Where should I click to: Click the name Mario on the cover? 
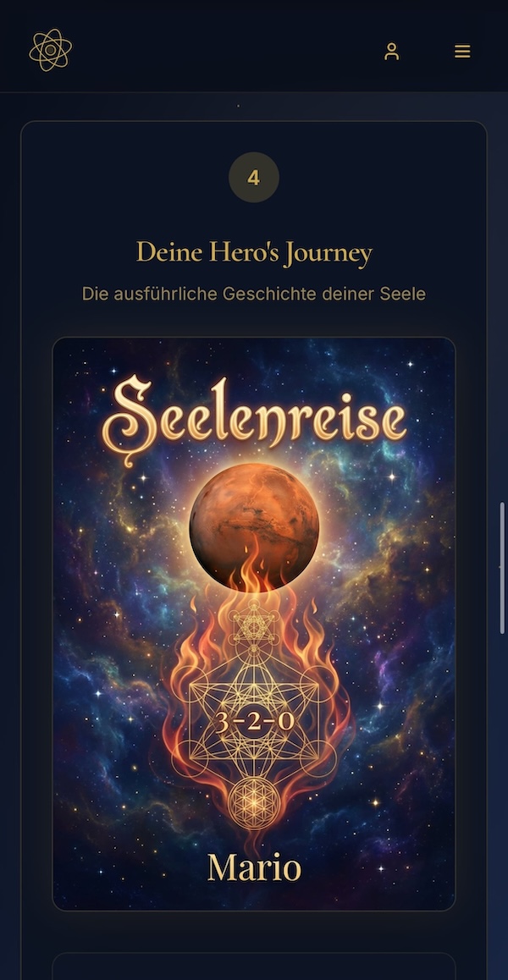(x=254, y=868)
